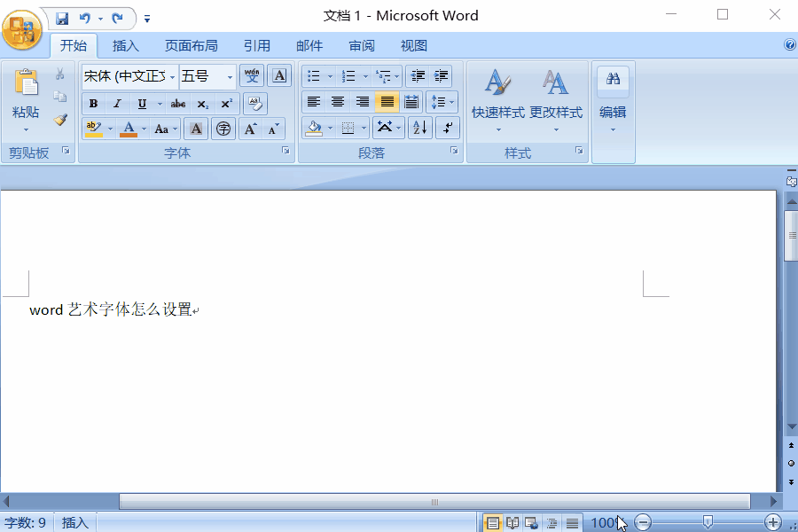Save document using Quick Access icon
798x532 pixels.
coord(62,18)
